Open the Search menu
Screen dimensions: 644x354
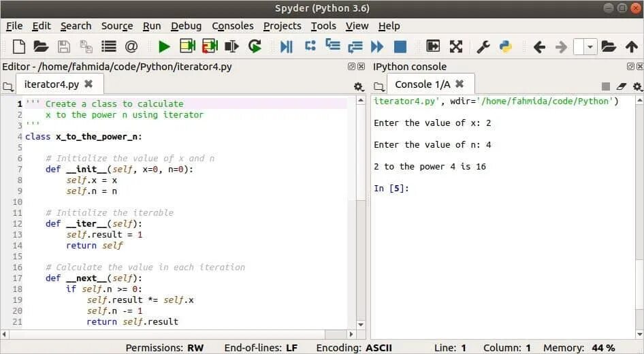76,26
